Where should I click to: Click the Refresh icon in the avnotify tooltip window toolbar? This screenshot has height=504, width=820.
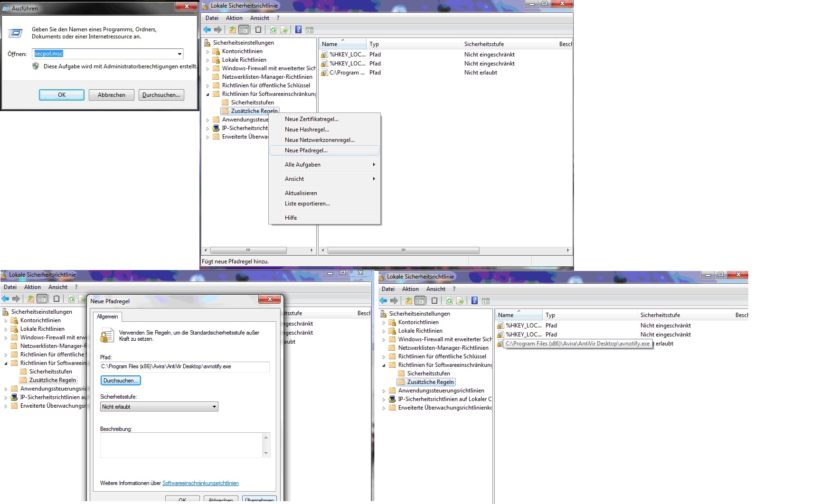[449, 301]
